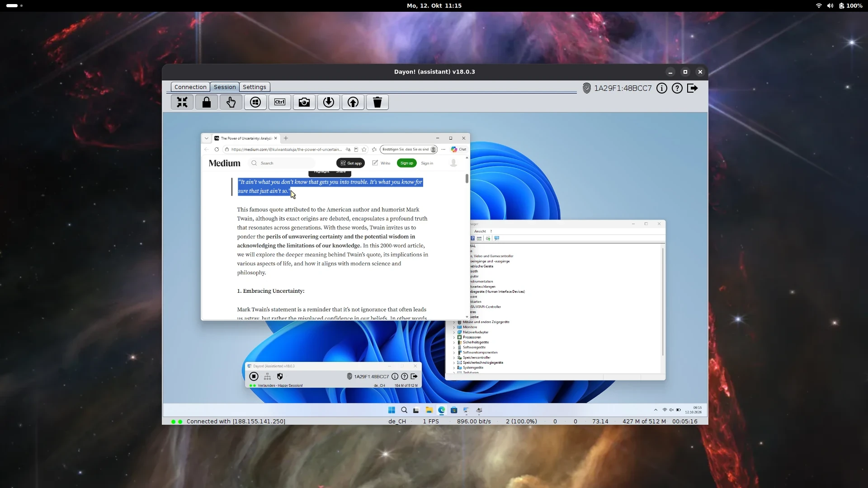Show hidden tray icons chevron on remote taskbar

point(656,410)
